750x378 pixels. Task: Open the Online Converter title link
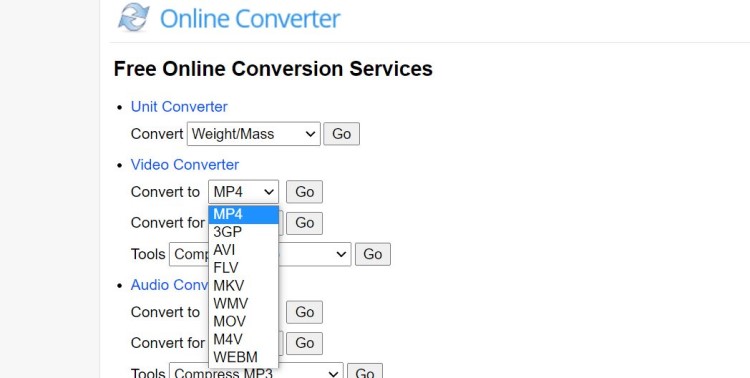(x=250, y=19)
